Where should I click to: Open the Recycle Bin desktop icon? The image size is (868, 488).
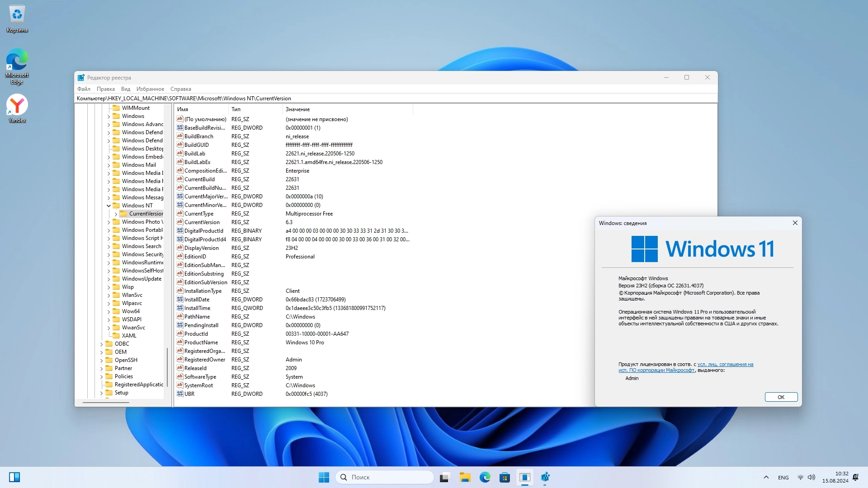point(17,15)
